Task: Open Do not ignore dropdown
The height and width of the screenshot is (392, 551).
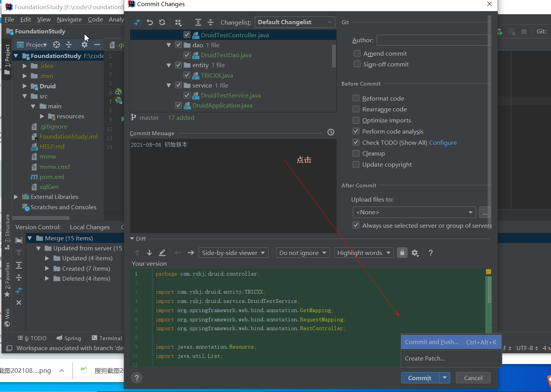Action: pyautogui.click(x=303, y=253)
